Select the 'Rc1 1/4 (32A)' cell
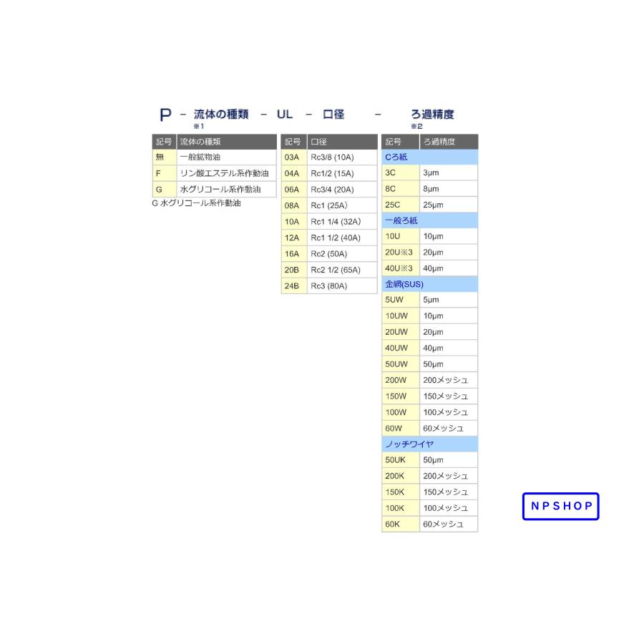The width and height of the screenshot is (644, 644). 342,221
